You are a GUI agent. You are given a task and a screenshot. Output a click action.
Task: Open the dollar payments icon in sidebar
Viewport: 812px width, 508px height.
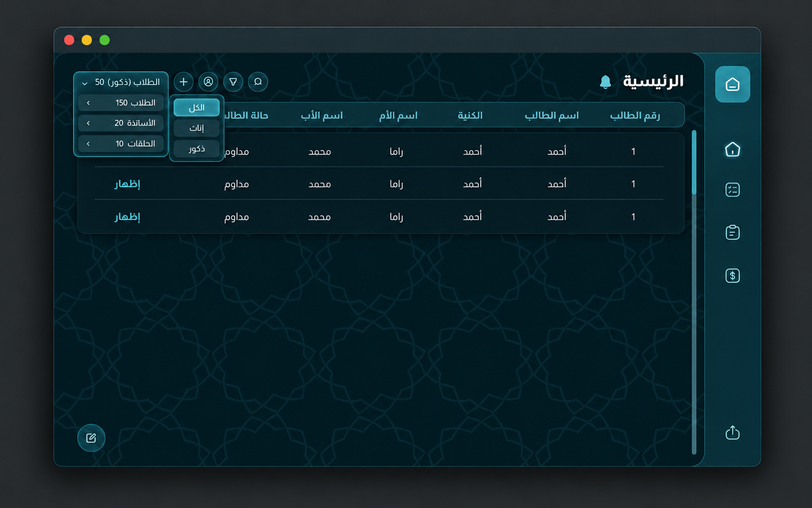coord(733,276)
